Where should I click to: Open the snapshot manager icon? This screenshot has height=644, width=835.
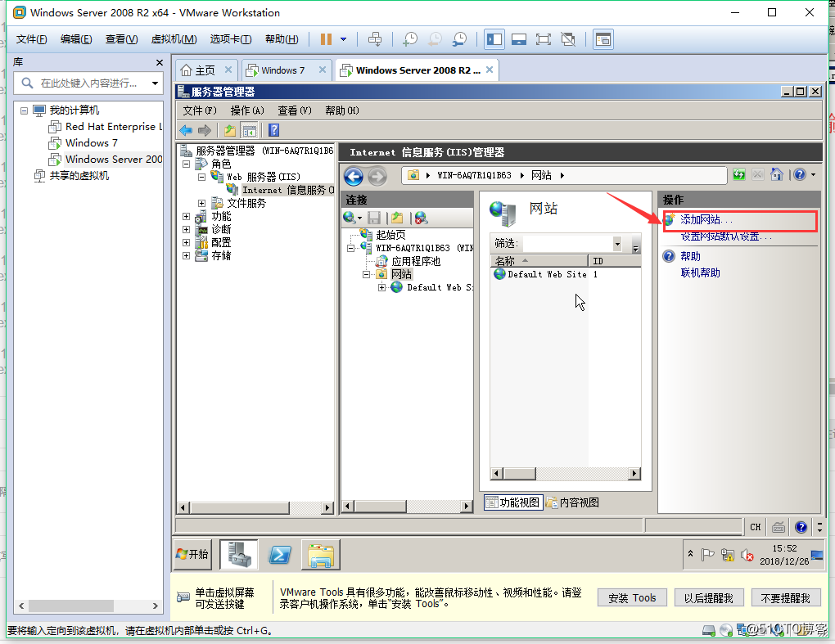pos(459,39)
